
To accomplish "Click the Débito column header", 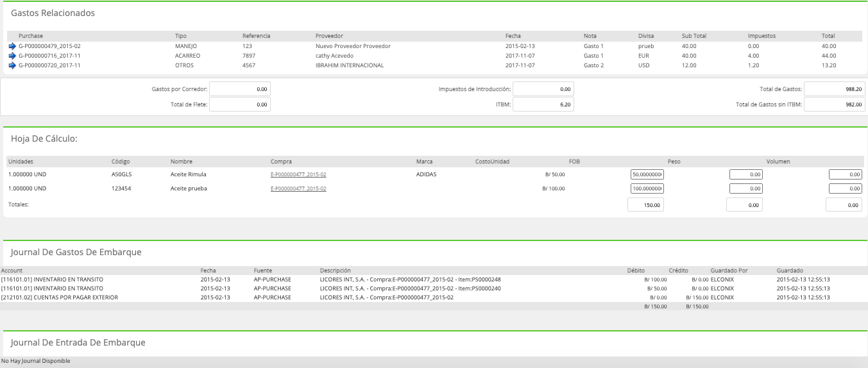I will tap(636, 271).
